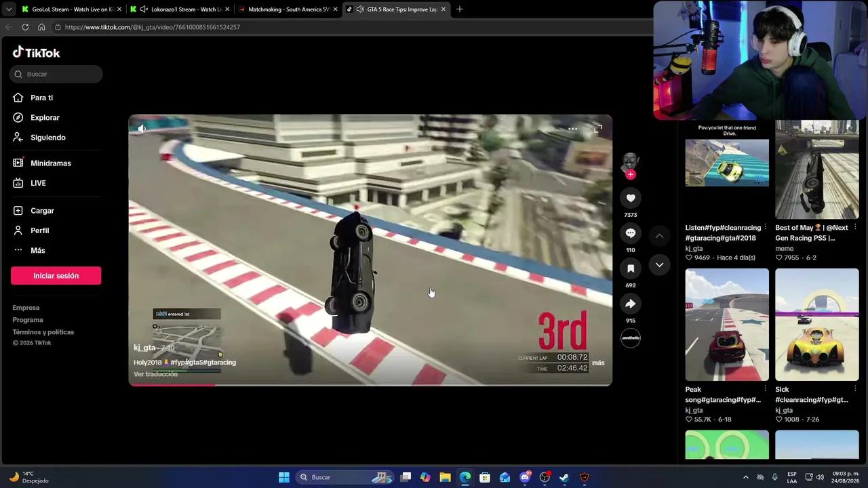Open options for the 'Listen#fyp' video
Image resolution: width=868 pixels, height=488 pixels.
coord(766,228)
